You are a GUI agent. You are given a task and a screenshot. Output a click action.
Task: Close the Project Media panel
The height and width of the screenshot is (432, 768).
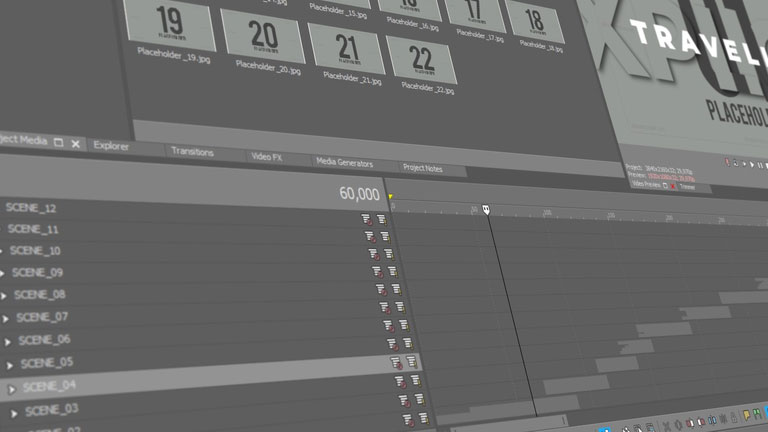75,144
